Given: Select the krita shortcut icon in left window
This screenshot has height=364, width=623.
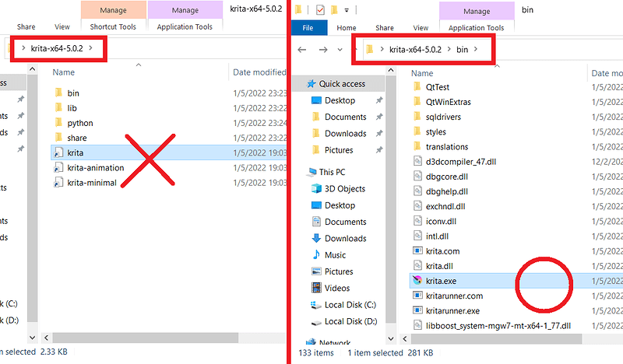Looking at the screenshot, I should pyautogui.click(x=58, y=152).
